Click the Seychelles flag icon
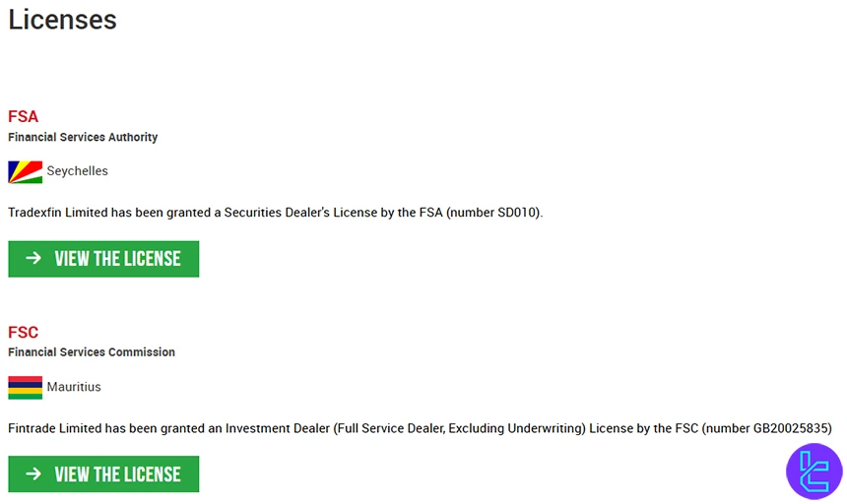Screen dimensions: 847x504 point(25,171)
